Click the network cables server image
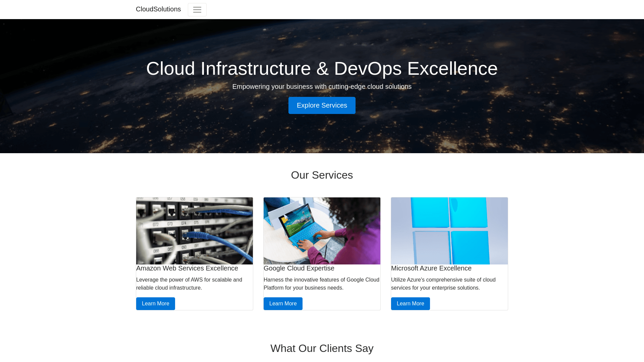This screenshot has height=362, width=644. click(195, 231)
